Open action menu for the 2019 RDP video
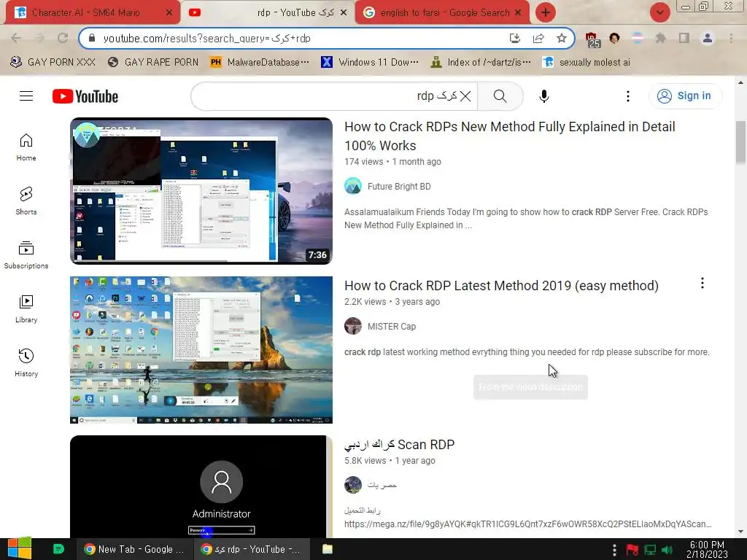This screenshot has height=560, width=747. 703,284
